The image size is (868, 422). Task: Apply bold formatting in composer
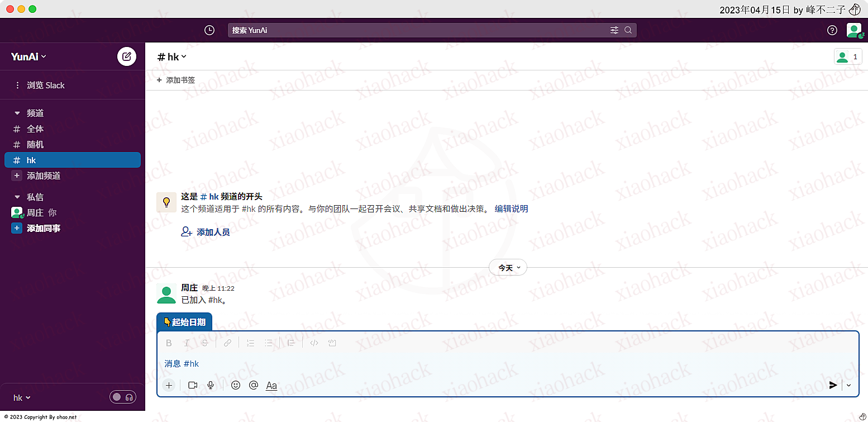(169, 343)
